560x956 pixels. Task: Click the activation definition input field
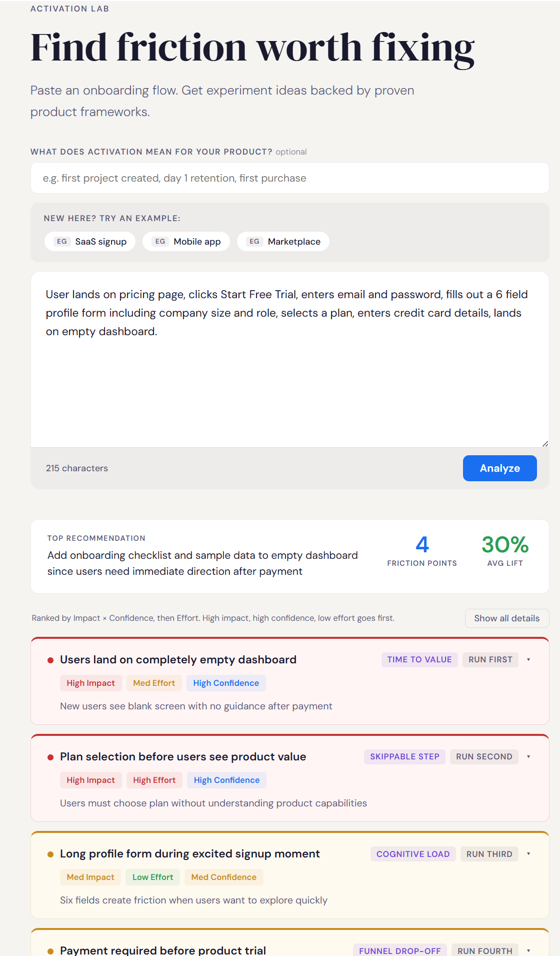(290, 178)
